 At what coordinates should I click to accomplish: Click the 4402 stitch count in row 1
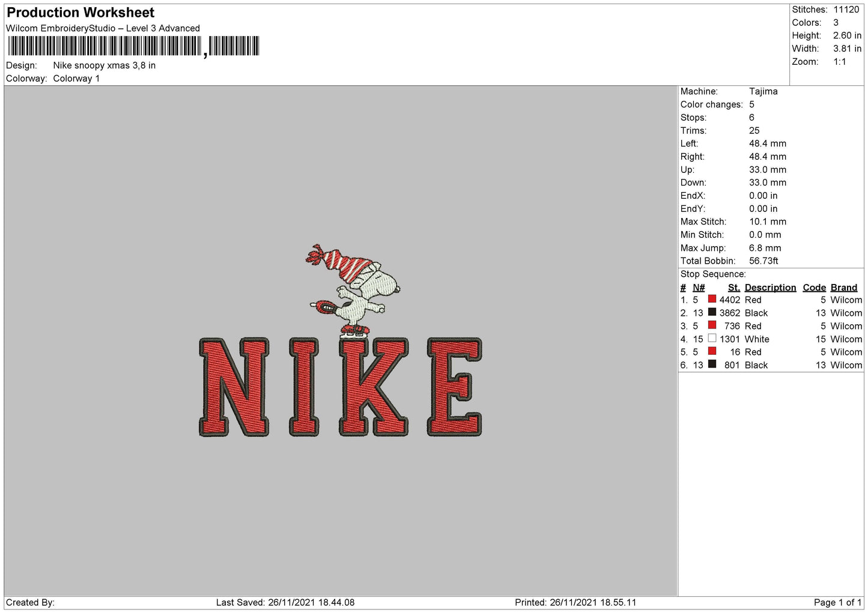(730, 300)
